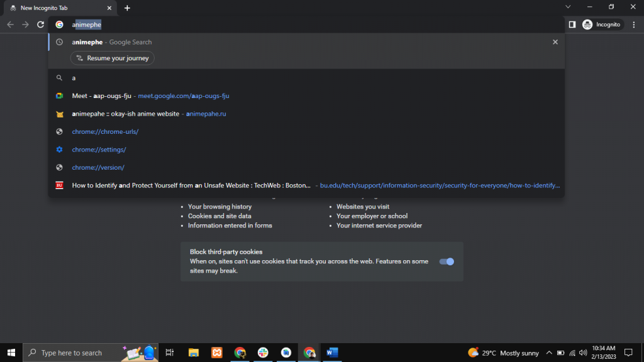Viewport: 644px width, 362px height.
Task: Click the clock icon beside animephe suggestion
Action: pyautogui.click(x=60, y=42)
